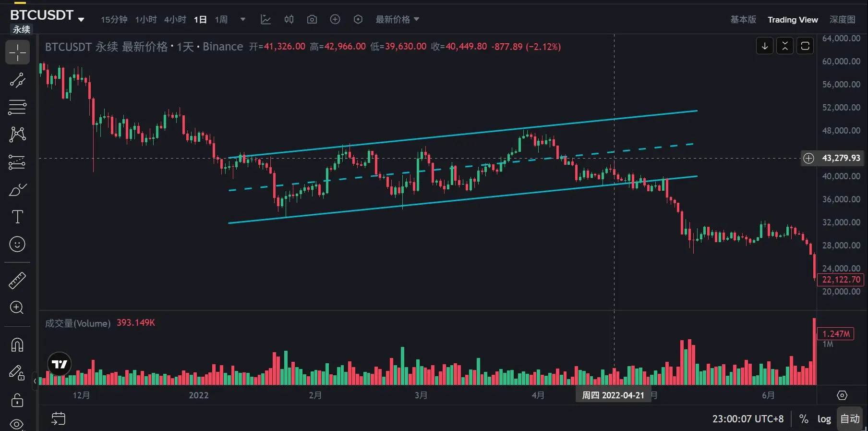Switch to the 1小时 interval
Image resolution: width=868 pixels, height=431 pixels.
point(146,19)
